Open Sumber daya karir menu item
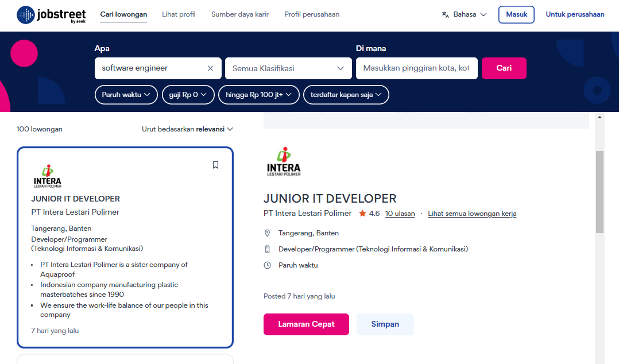 (x=240, y=14)
